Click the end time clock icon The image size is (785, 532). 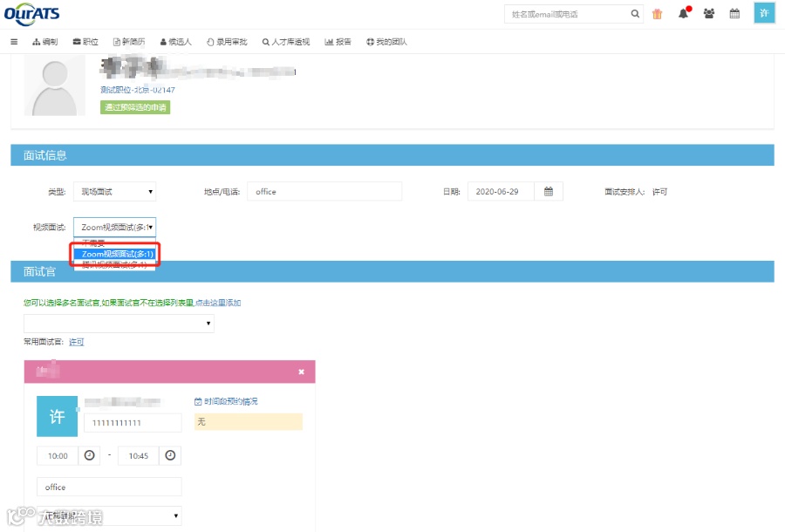click(170, 455)
